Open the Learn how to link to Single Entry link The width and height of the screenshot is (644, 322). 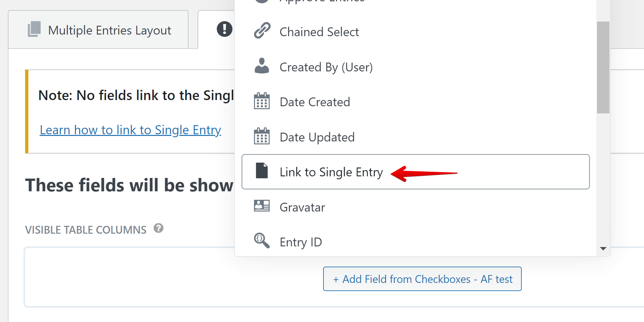click(130, 130)
